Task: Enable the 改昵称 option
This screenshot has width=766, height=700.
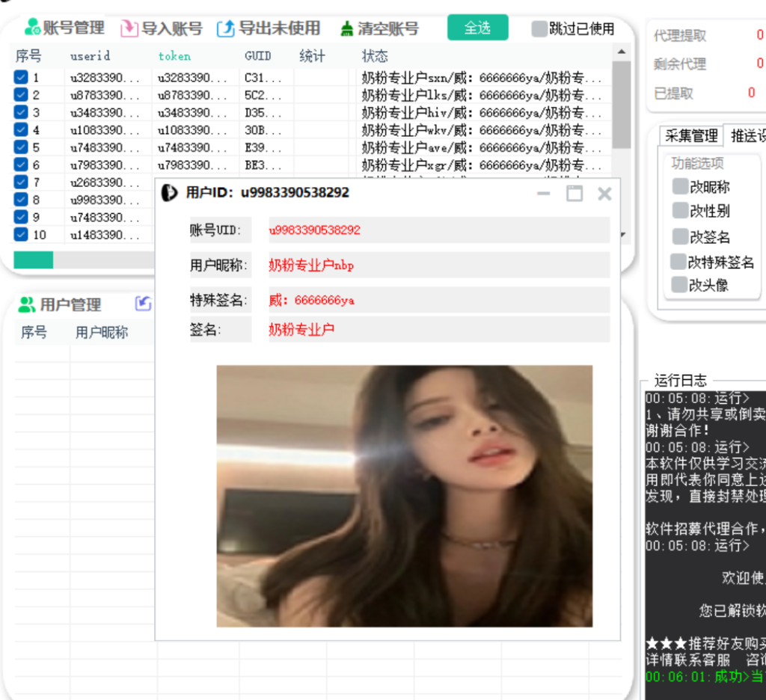Action: click(678, 186)
